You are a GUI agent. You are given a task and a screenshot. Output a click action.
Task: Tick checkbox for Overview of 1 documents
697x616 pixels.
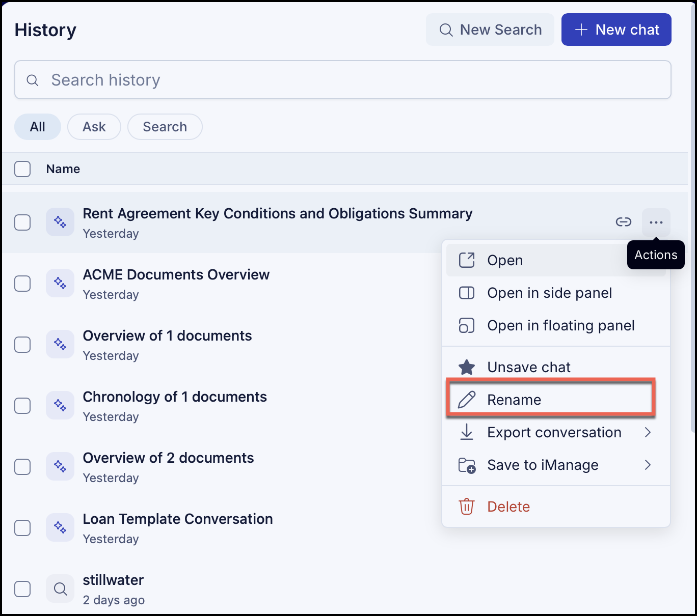coord(22,345)
